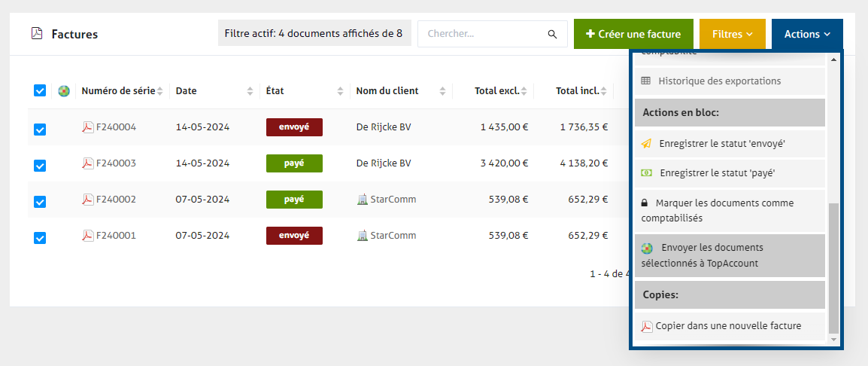Click the paper plane icon for 'envoyé' status
The image size is (868, 366).
pyautogui.click(x=646, y=143)
